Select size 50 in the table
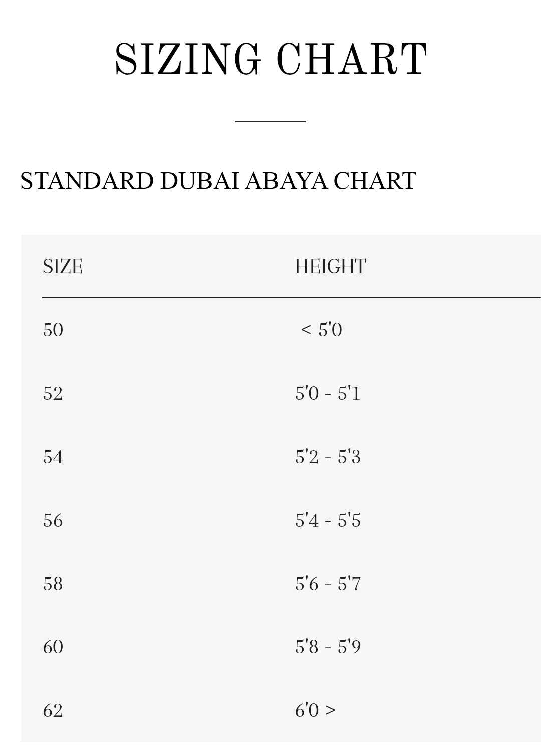The image size is (541, 756). pos(53,330)
